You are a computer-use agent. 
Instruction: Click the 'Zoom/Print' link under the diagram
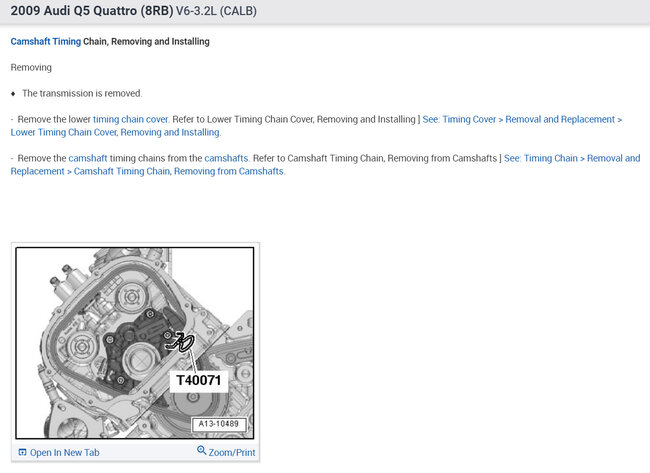coord(232,453)
